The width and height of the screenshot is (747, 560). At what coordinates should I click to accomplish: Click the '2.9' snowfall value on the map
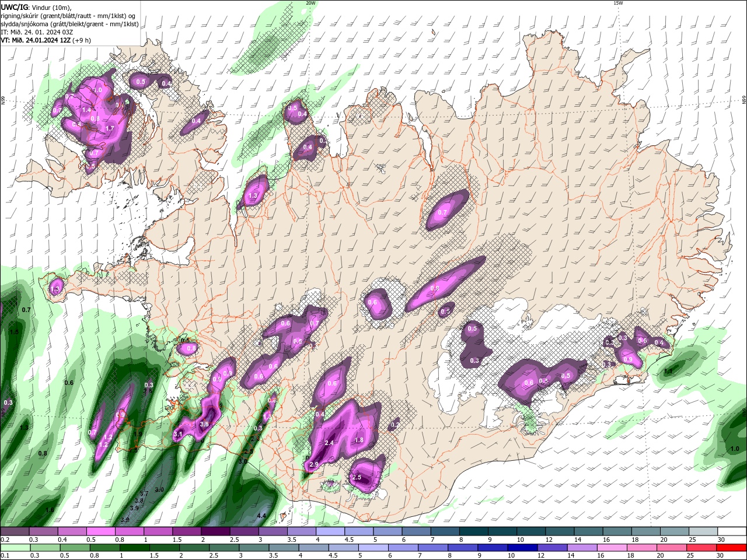point(313,464)
